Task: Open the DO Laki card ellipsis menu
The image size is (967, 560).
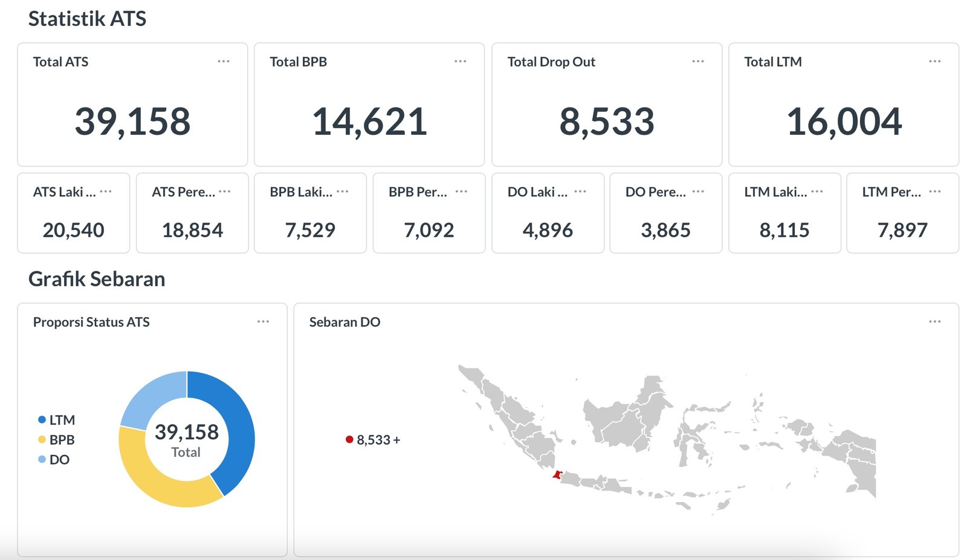Action: [580, 191]
